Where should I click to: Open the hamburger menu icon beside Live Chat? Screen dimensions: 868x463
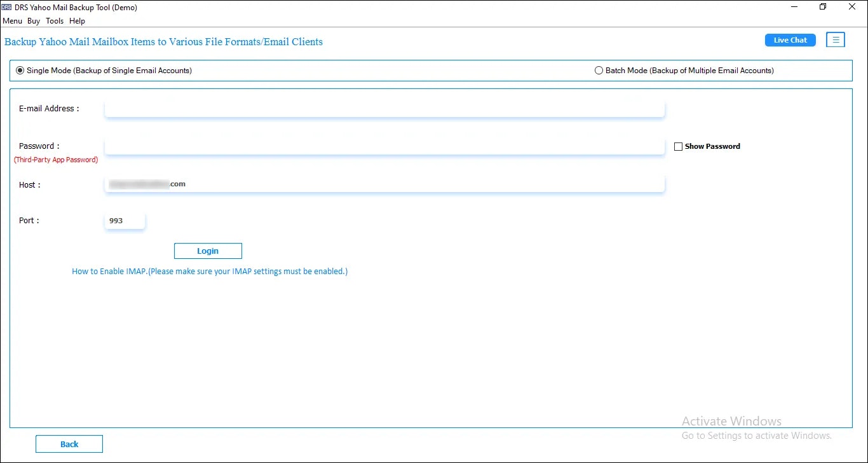[x=836, y=40]
